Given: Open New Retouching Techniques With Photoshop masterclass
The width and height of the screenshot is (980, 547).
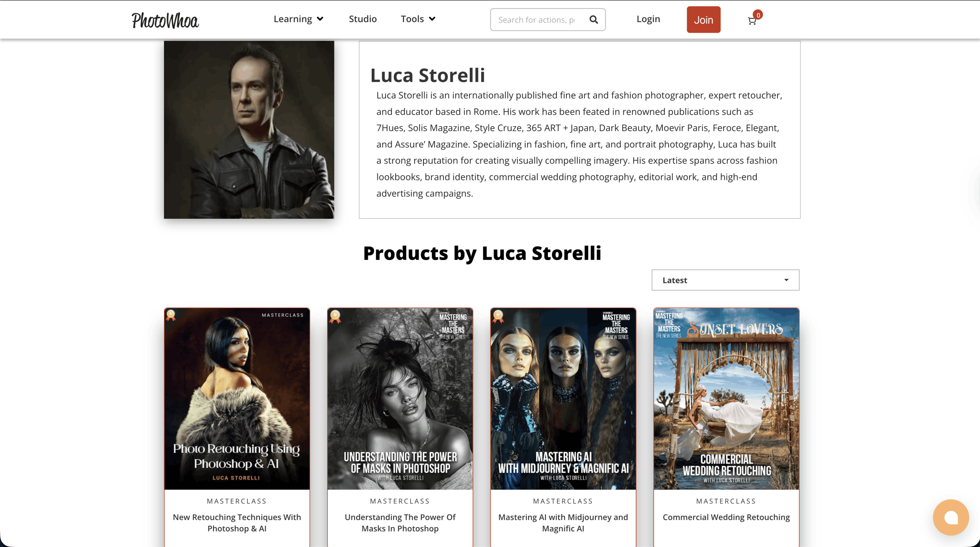Looking at the screenshot, I should click(x=237, y=523).
